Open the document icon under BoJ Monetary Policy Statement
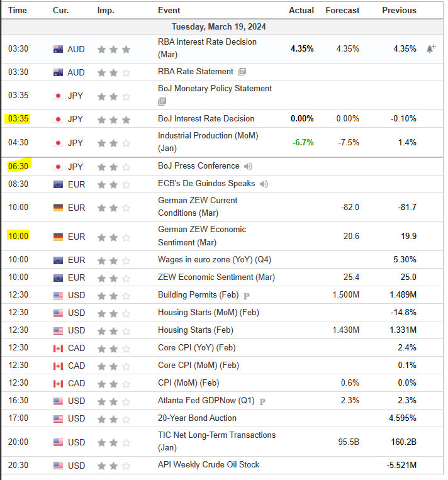This screenshot has width=448, height=480. click(x=162, y=101)
